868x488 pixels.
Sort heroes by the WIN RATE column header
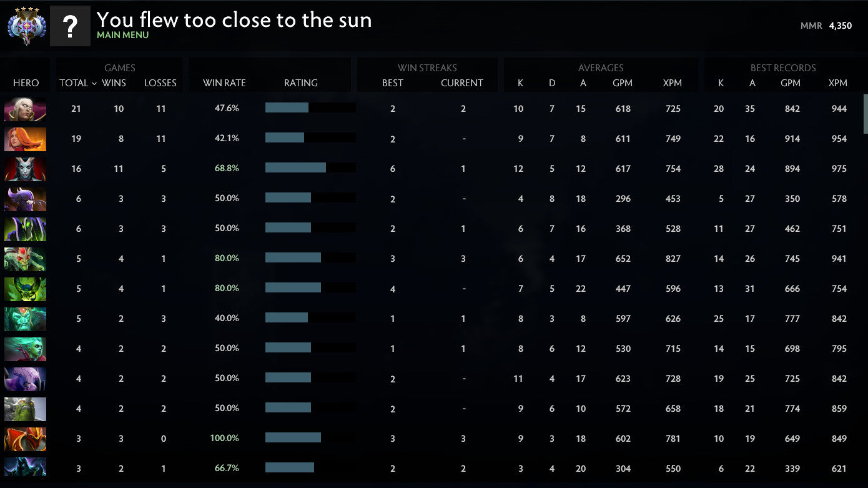pyautogui.click(x=224, y=83)
